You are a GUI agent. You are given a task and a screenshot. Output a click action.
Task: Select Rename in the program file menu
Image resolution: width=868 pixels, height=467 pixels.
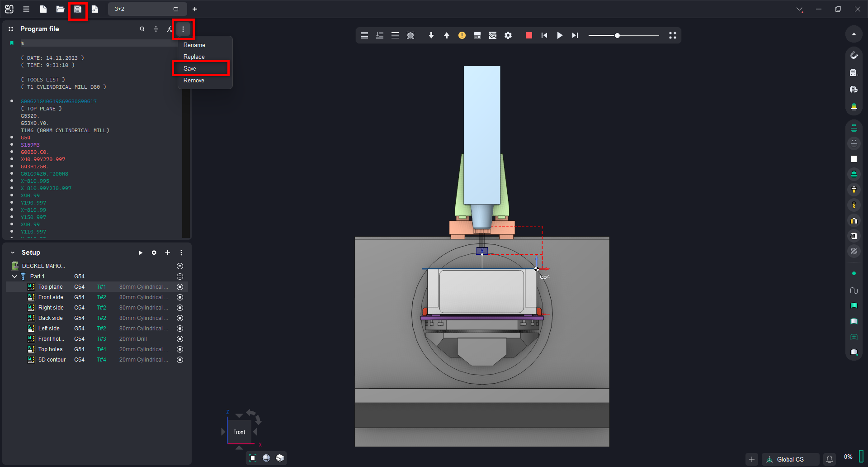[194, 45]
